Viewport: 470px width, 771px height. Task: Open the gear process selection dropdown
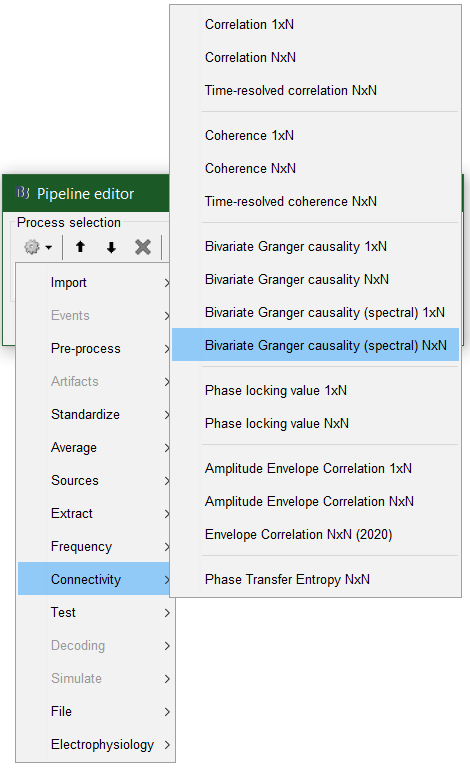pyautogui.click(x=38, y=247)
